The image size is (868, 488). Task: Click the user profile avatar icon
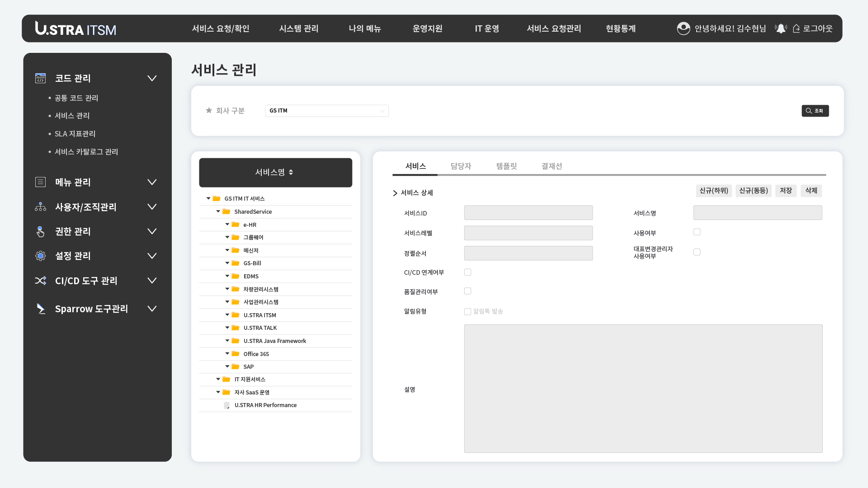pos(683,28)
